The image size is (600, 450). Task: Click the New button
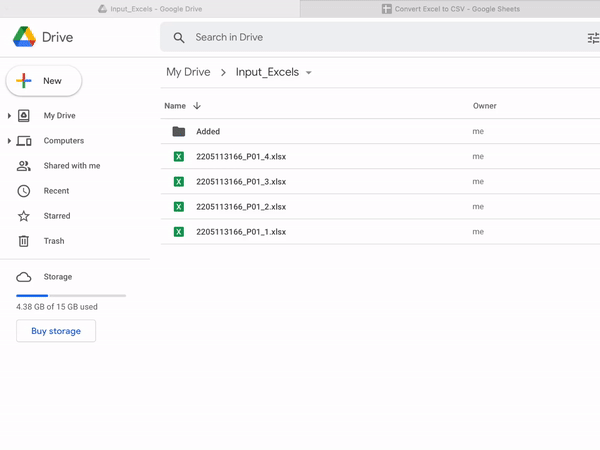click(x=44, y=81)
